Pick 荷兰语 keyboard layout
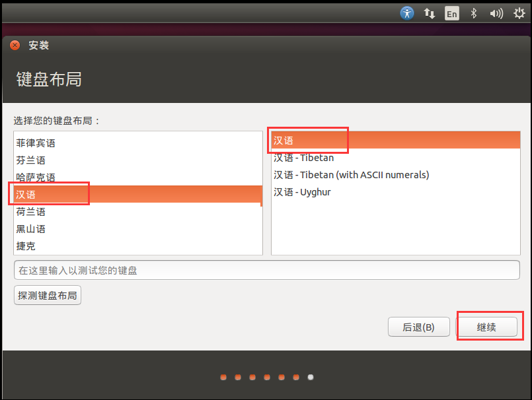 click(137, 212)
